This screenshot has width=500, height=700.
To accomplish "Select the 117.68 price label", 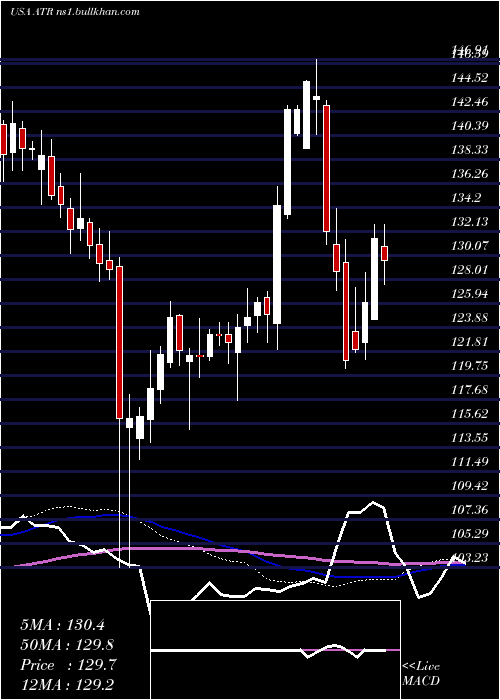I will tap(470, 390).
